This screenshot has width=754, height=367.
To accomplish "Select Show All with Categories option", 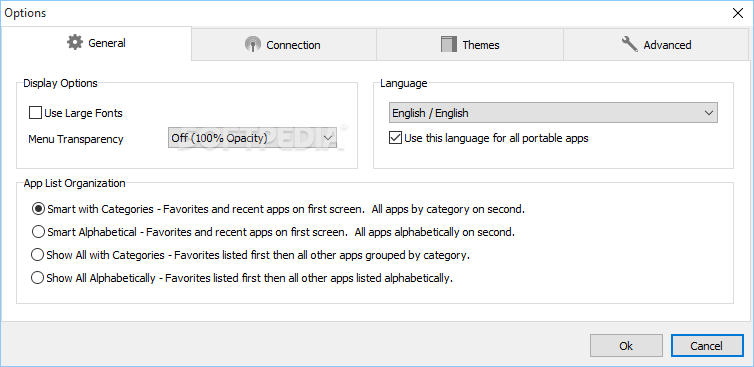I will (x=38, y=255).
